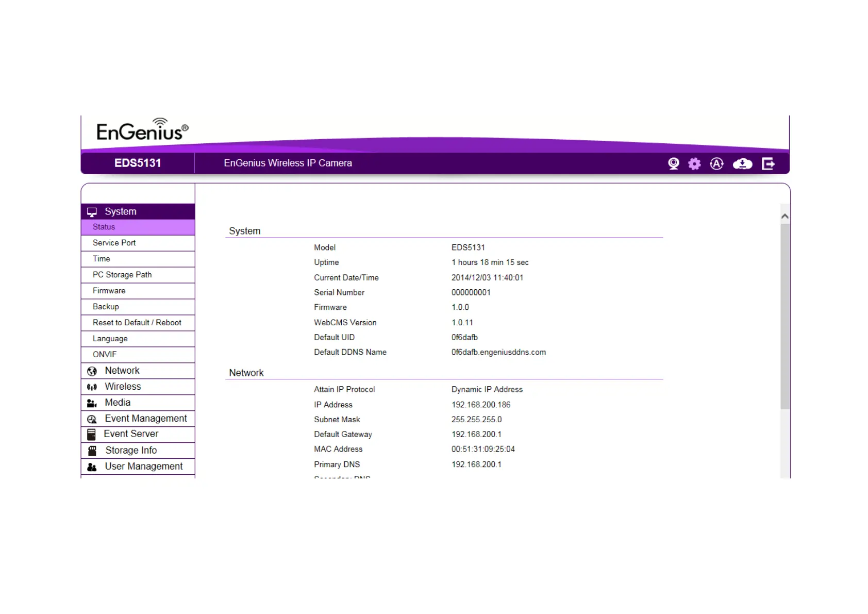
Task: Open the Backup page
Action: 138,307
